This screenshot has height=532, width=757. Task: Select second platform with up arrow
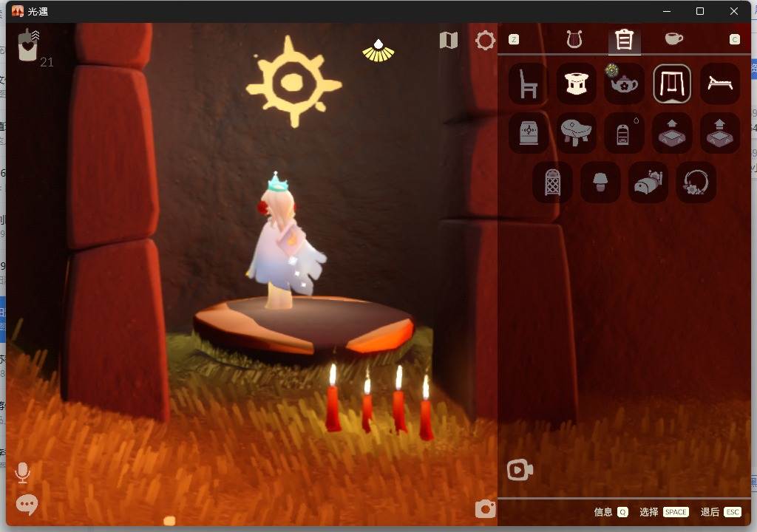tap(720, 133)
